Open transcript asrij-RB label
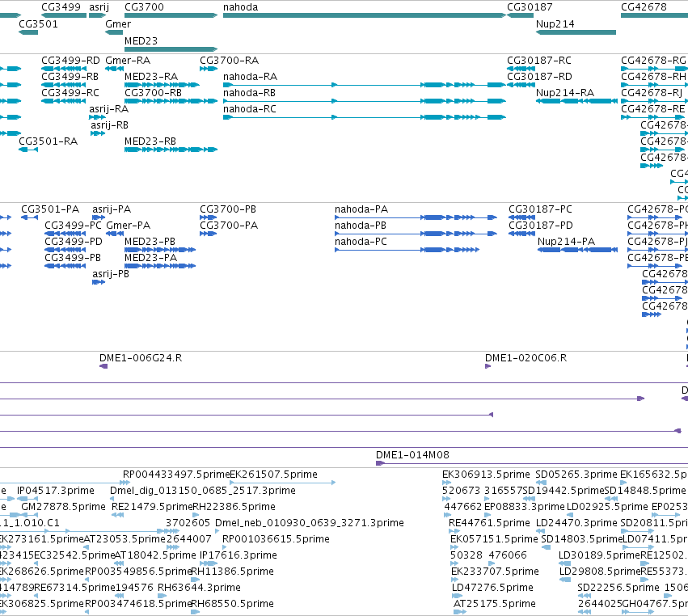 (110, 125)
